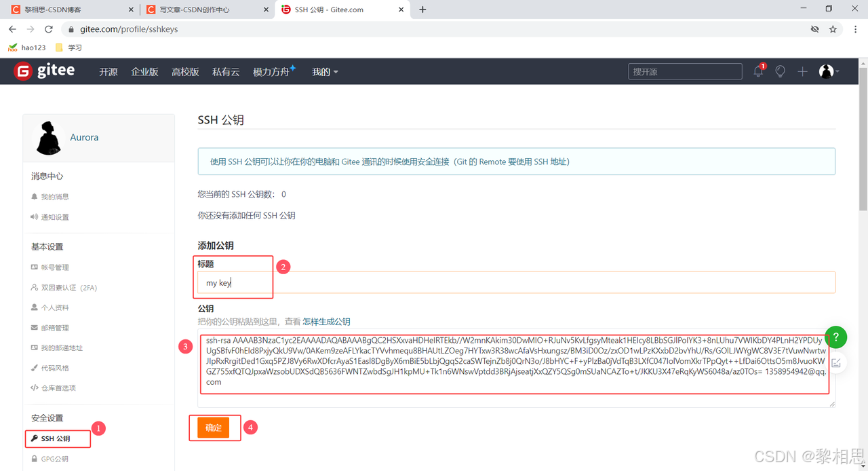Viewport: 868px width, 471px height.
Task: Click the feedback edit icon at right edge
Action: click(835, 363)
